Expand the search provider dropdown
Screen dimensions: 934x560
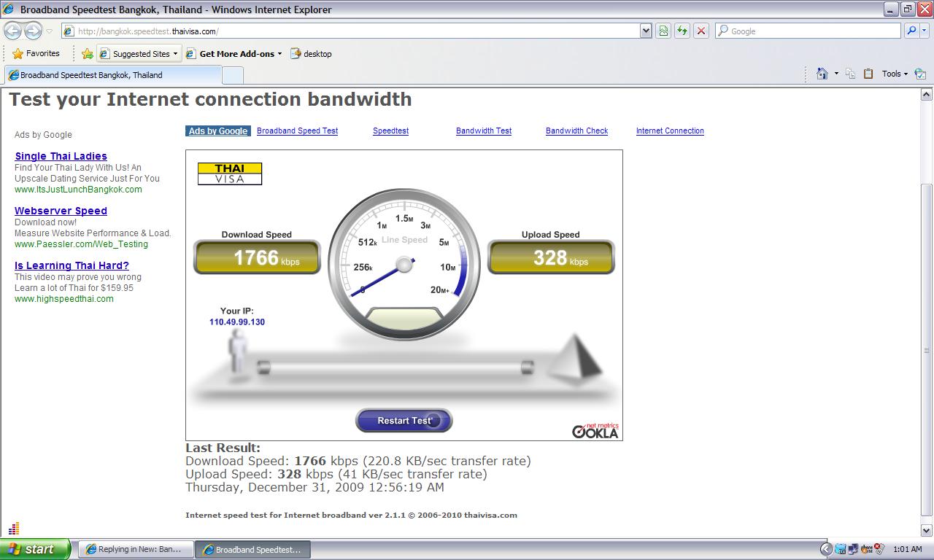pyautogui.click(x=926, y=31)
